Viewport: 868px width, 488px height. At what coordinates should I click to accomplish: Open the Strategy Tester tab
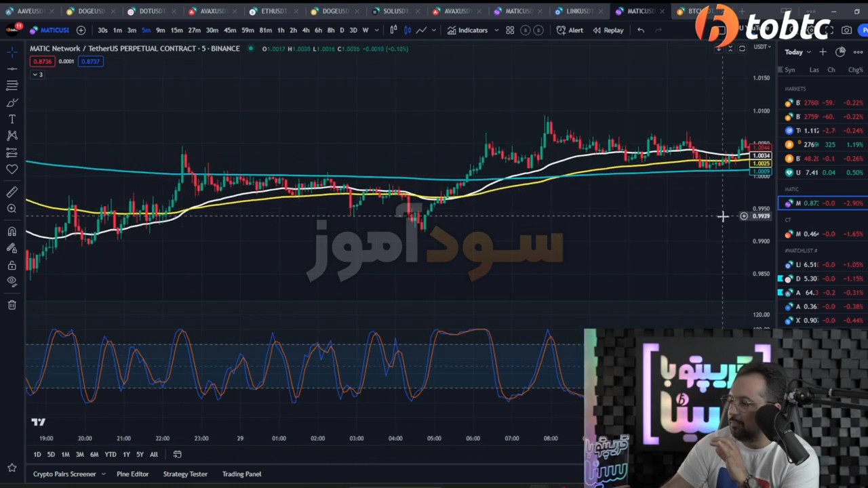click(x=185, y=474)
